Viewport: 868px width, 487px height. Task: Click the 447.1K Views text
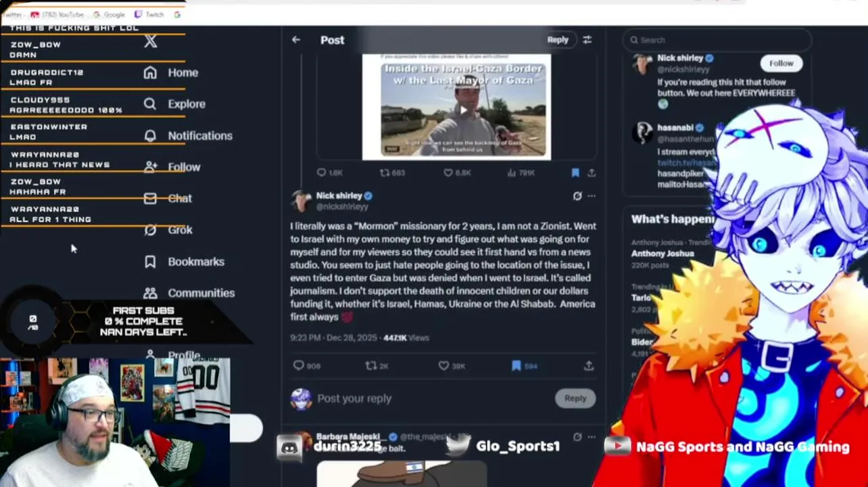coord(406,338)
